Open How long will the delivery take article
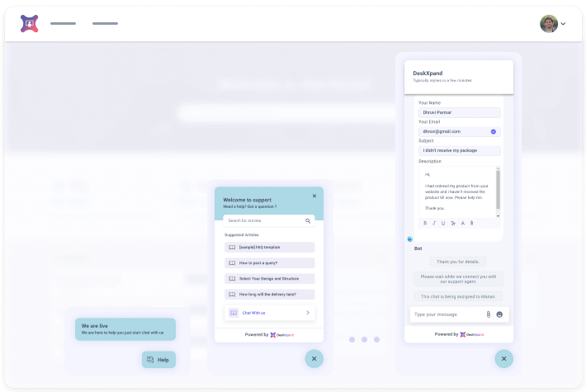The image size is (586, 392). tap(269, 294)
